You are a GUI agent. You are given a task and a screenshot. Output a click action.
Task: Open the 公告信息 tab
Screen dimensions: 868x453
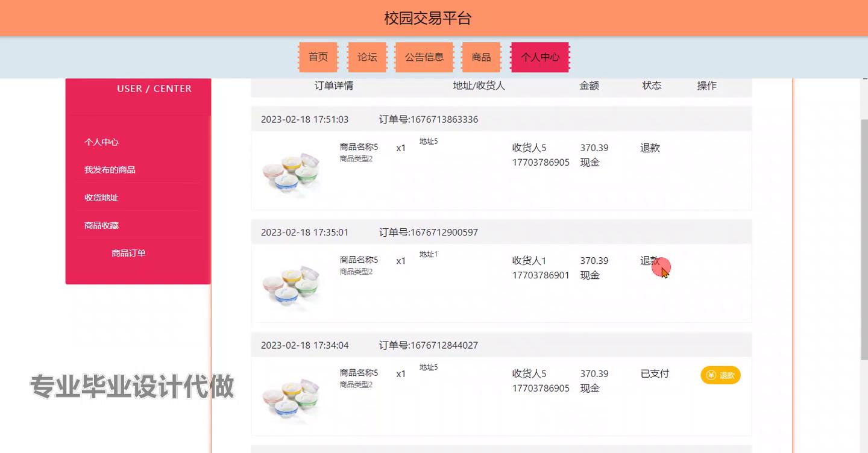point(424,57)
